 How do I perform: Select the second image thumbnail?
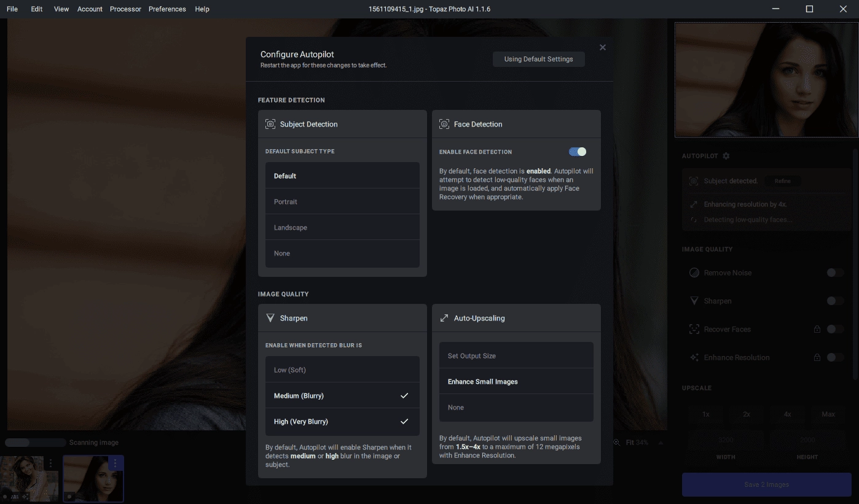[x=93, y=478]
